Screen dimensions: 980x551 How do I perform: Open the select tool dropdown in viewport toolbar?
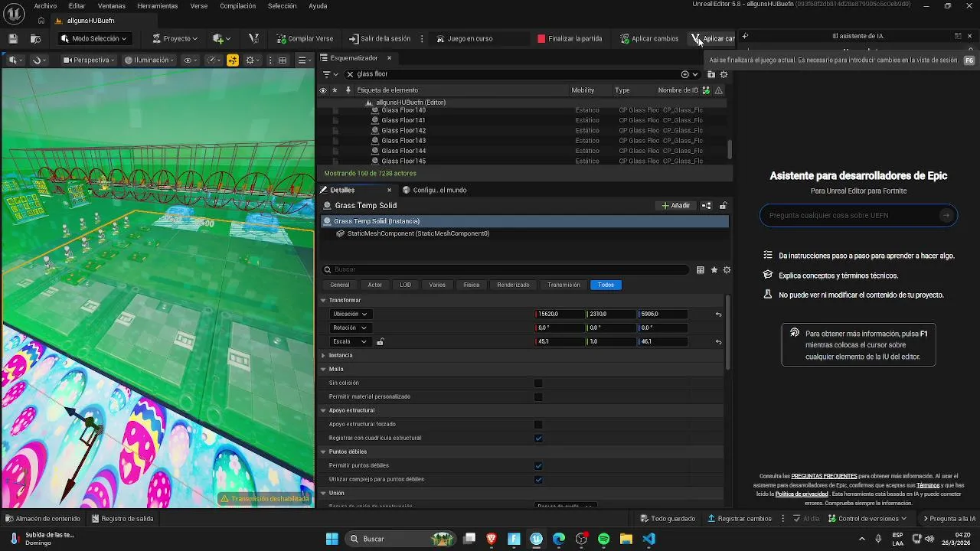tap(15, 60)
